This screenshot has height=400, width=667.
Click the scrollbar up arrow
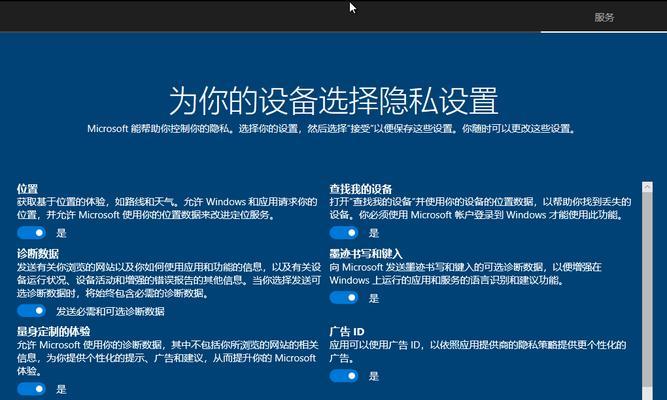tap(647, 187)
